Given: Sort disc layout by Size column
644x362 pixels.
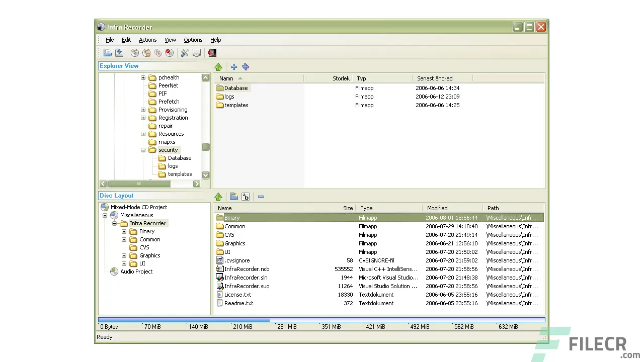Looking at the screenshot, I should coord(331,208).
